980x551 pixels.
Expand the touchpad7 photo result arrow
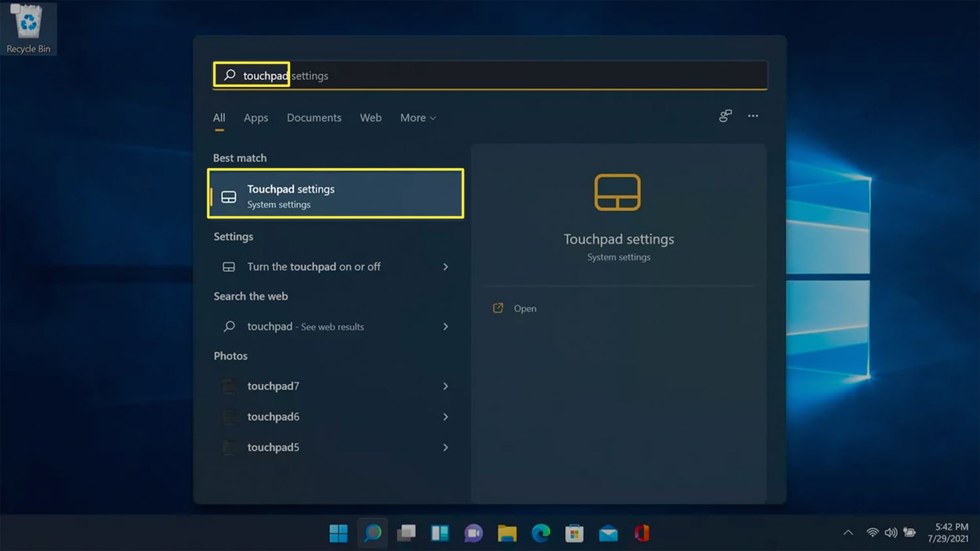tap(446, 386)
